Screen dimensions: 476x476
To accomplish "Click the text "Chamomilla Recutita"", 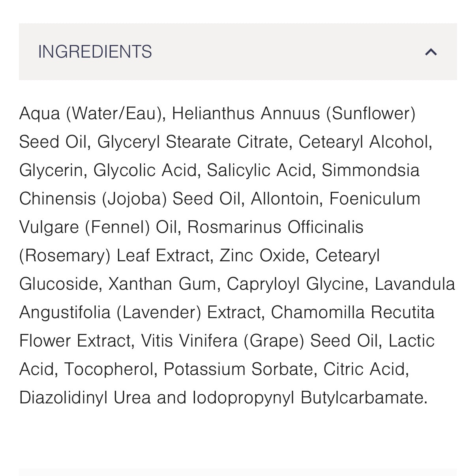I will tap(352, 313).
